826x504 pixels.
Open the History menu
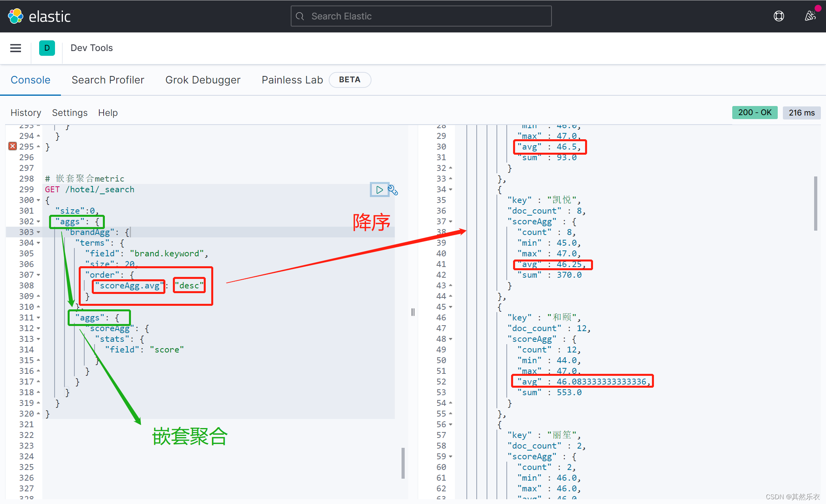(25, 113)
